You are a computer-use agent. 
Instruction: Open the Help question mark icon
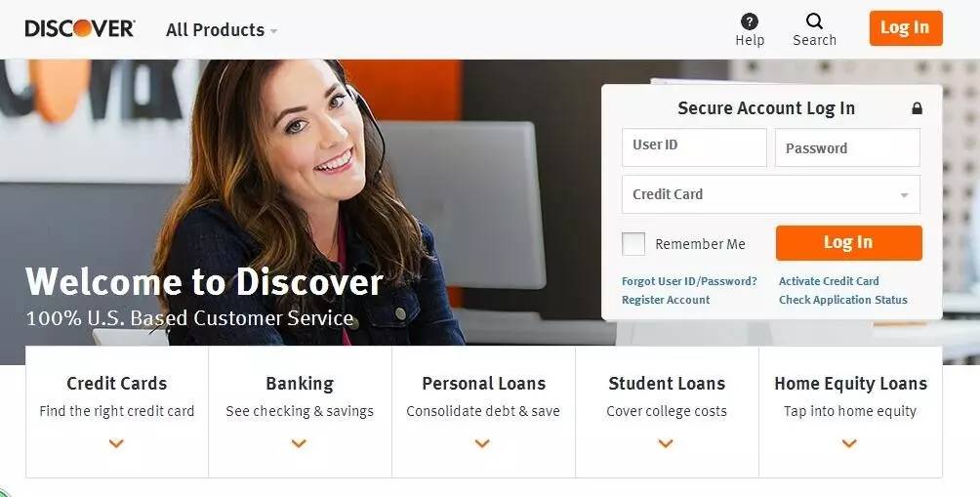click(x=750, y=21)
